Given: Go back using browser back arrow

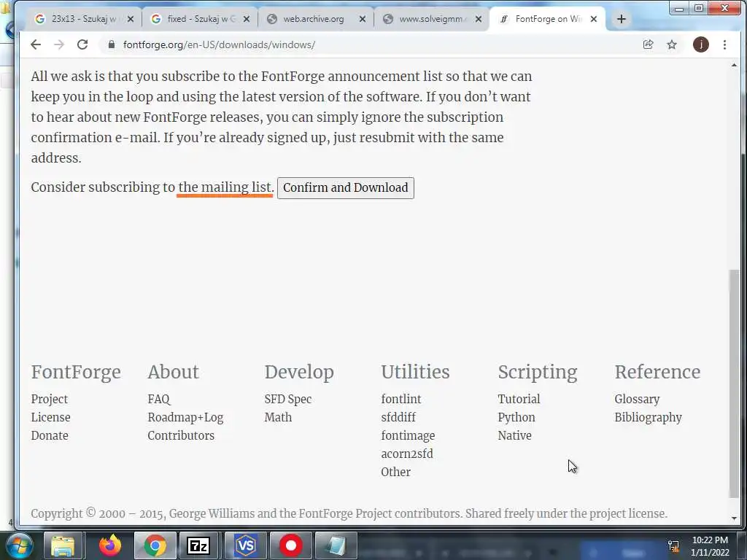Looking at the screenshot, I should click(x=36, y=44).
